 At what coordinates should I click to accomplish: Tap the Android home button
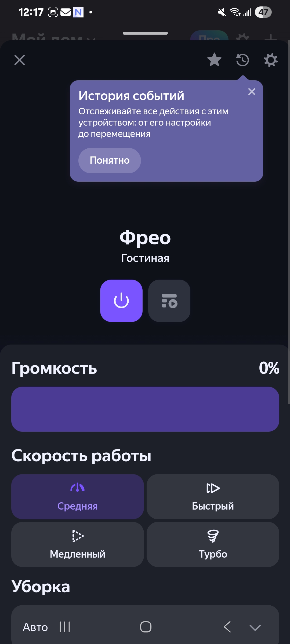coord(146,627)
